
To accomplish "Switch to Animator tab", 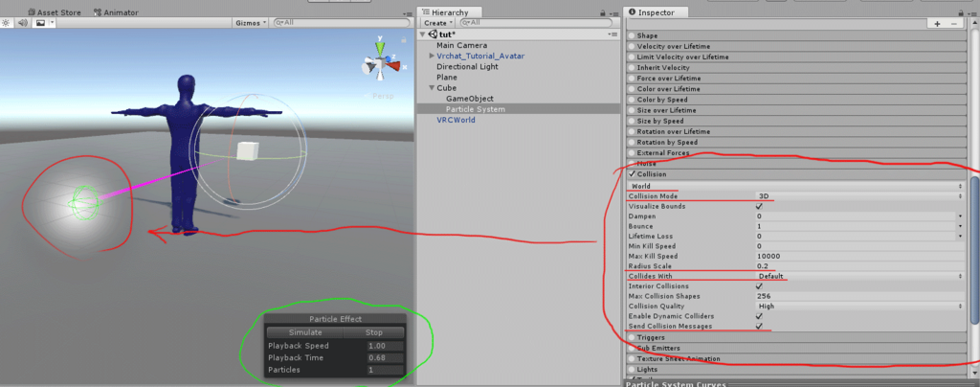I will coord(116,12).
